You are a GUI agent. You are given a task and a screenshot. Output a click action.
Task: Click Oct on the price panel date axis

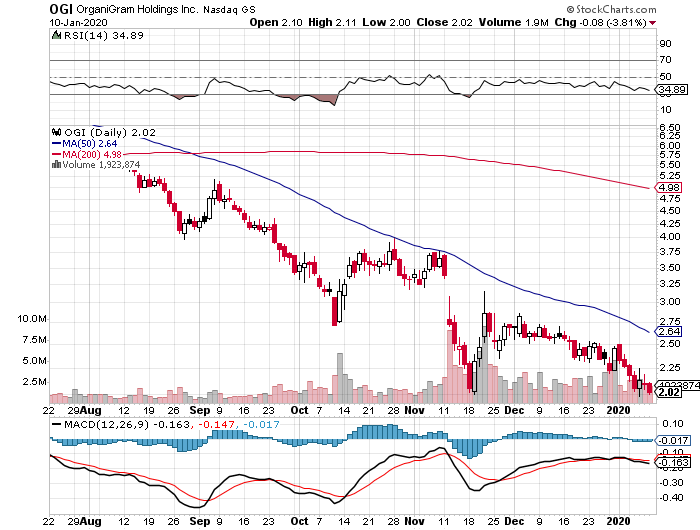pos(299,410)
